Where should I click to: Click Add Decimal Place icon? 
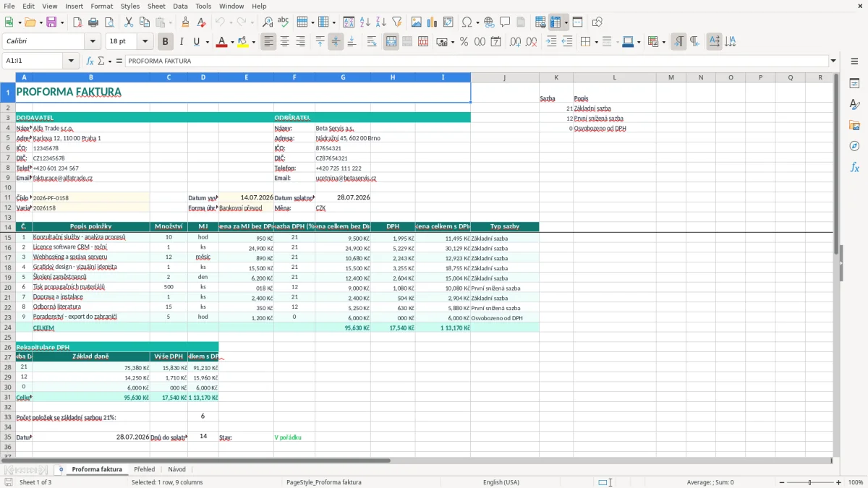click(x=515, y=42)
